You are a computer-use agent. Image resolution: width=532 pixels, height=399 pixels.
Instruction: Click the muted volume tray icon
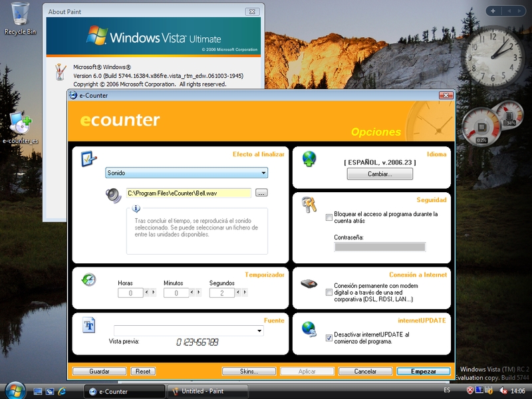point(503,391)
